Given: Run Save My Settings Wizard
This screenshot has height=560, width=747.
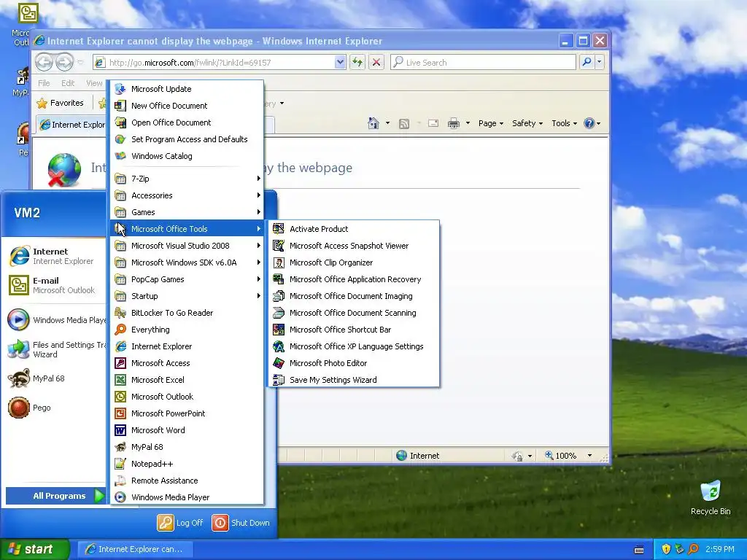Looking at the screenshot, I should (354, 379).
